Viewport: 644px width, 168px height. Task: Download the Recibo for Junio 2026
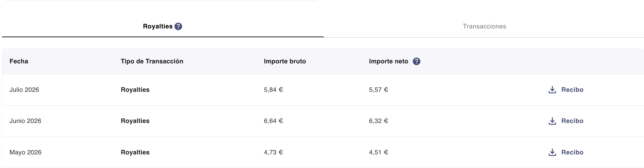(x=566, y=121)
